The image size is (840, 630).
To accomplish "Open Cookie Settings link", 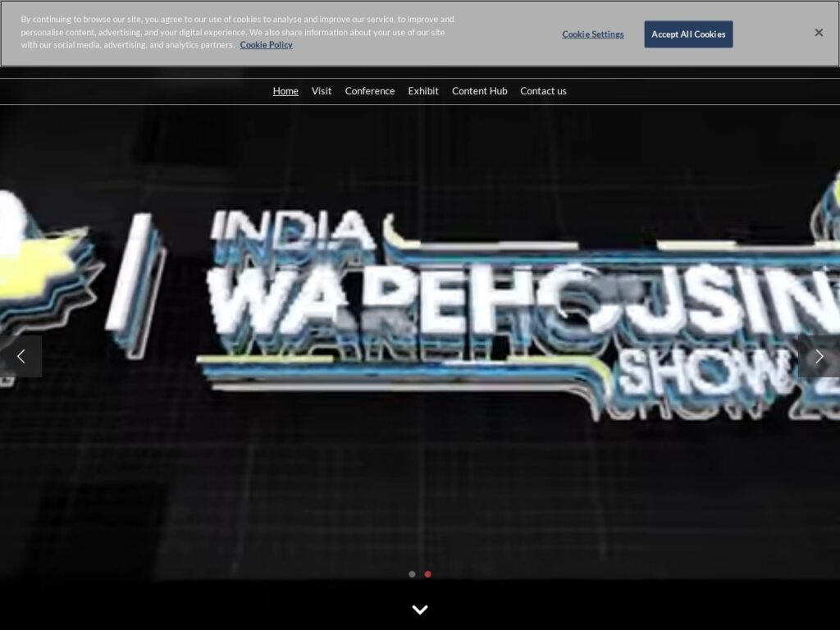I will [592, 34].
